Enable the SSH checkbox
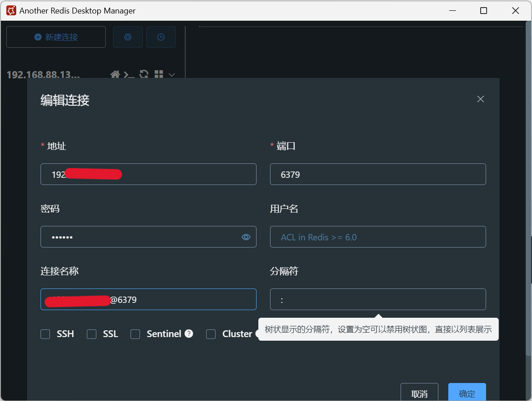 [45, 334]
